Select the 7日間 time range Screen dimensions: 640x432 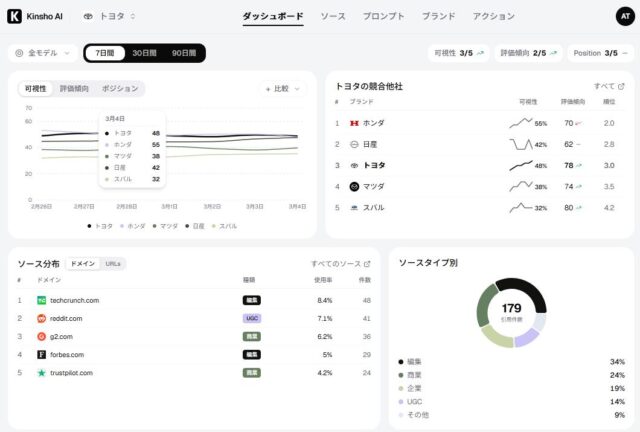105,53
